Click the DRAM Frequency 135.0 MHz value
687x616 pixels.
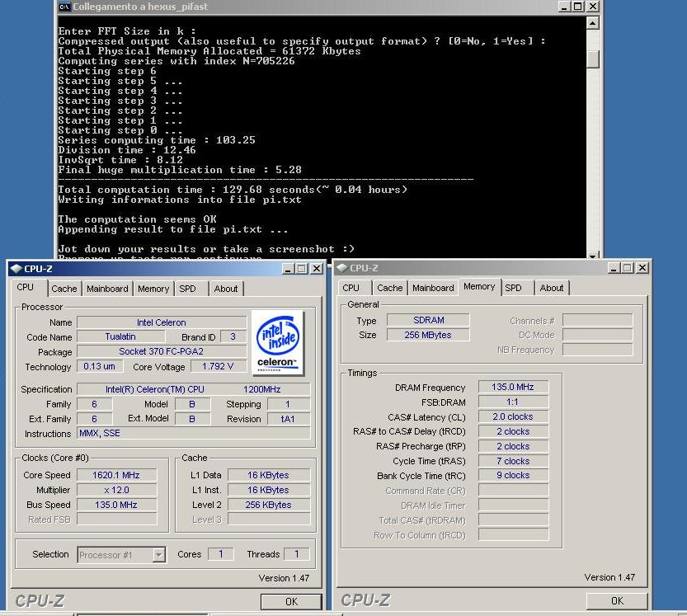click(x=513, y=387)
